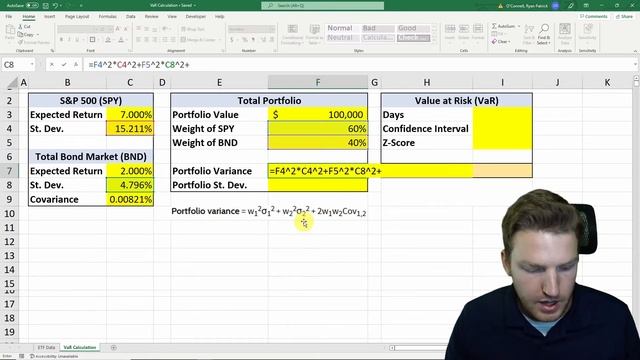Switch to the Insert tab

(x=50, y=17)
